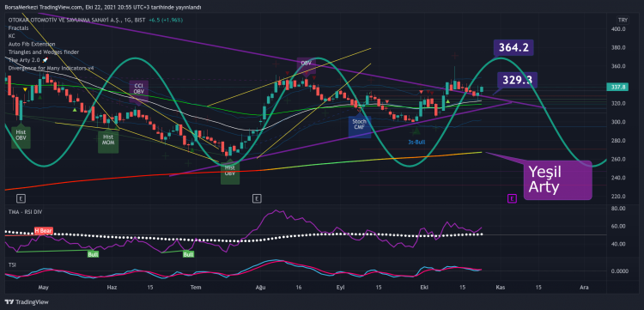Image resolution: width=644 pixels, height=310 pixels.
Task: Click the 337.8 current price label
Action: click(617, 87)
